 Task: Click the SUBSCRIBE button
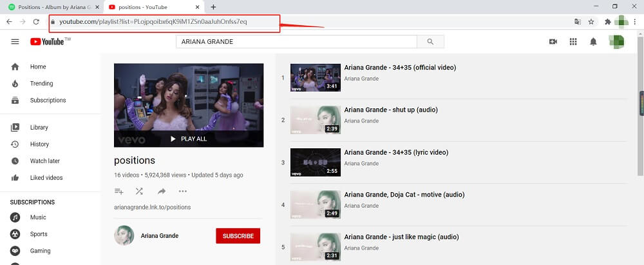click(x=238, y=236)
